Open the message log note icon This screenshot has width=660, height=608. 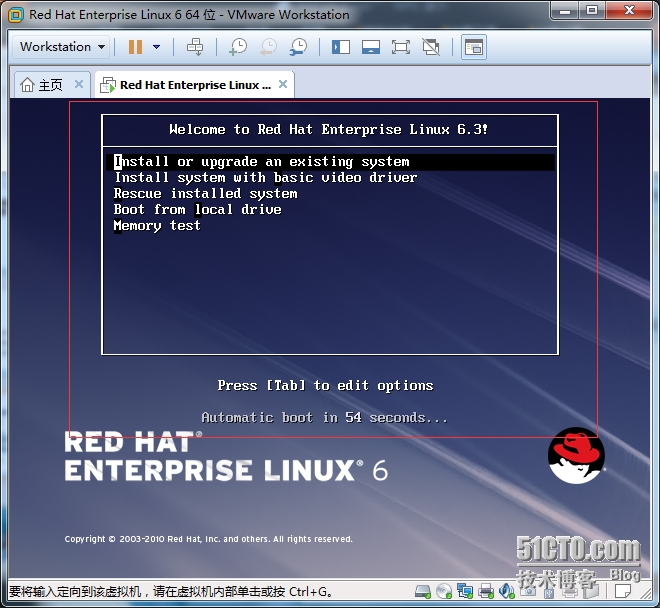(623, 592)
